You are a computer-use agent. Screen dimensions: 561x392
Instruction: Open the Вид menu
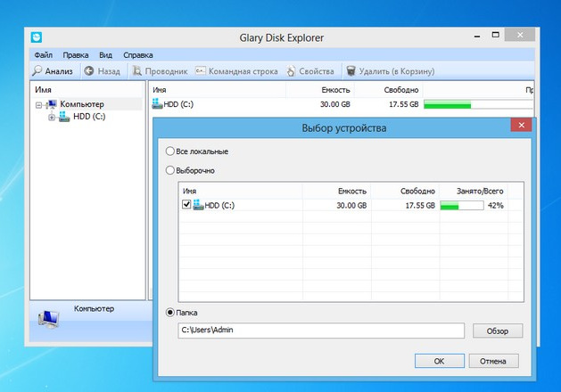tap(105, 55)
